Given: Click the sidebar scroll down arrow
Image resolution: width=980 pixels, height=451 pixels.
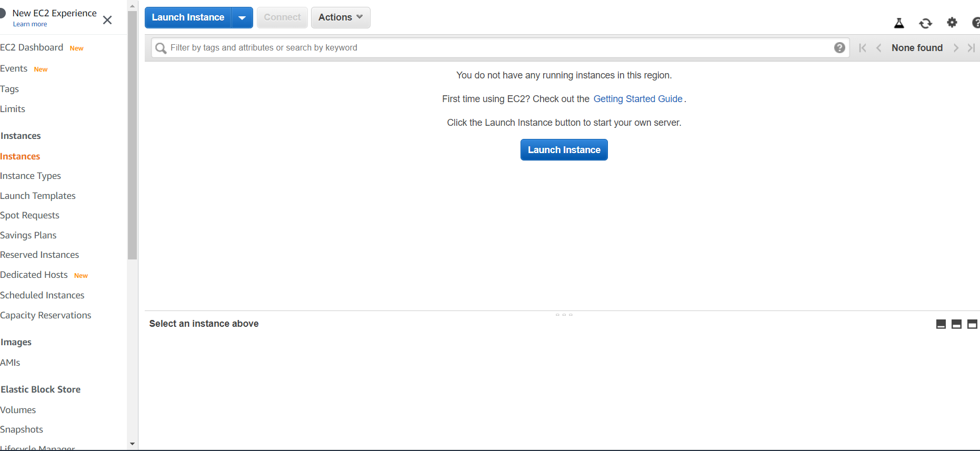Looking at the screenshot, I should pyautogui.click(x=132, y=444).
